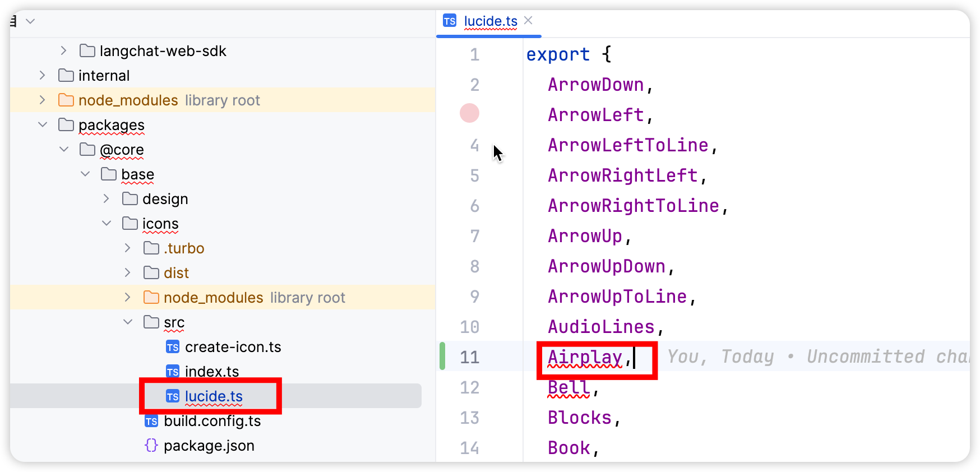Click the build.config.ts TypeScript file icon

(x=151, y=421)
